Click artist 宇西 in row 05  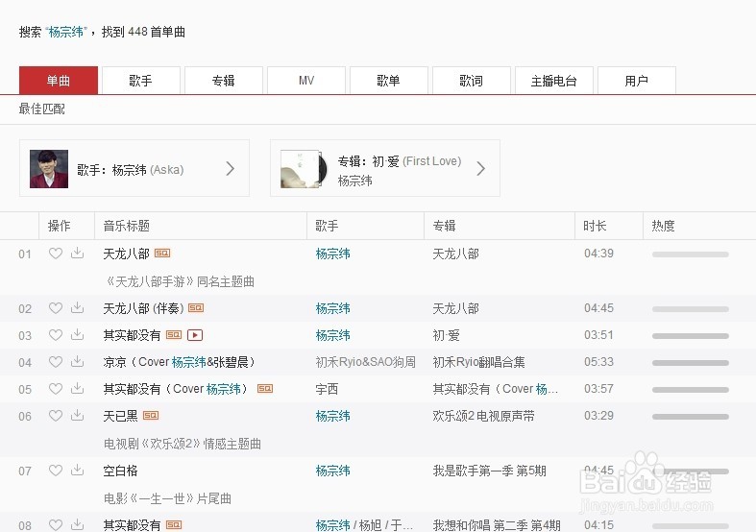point(327,389)
